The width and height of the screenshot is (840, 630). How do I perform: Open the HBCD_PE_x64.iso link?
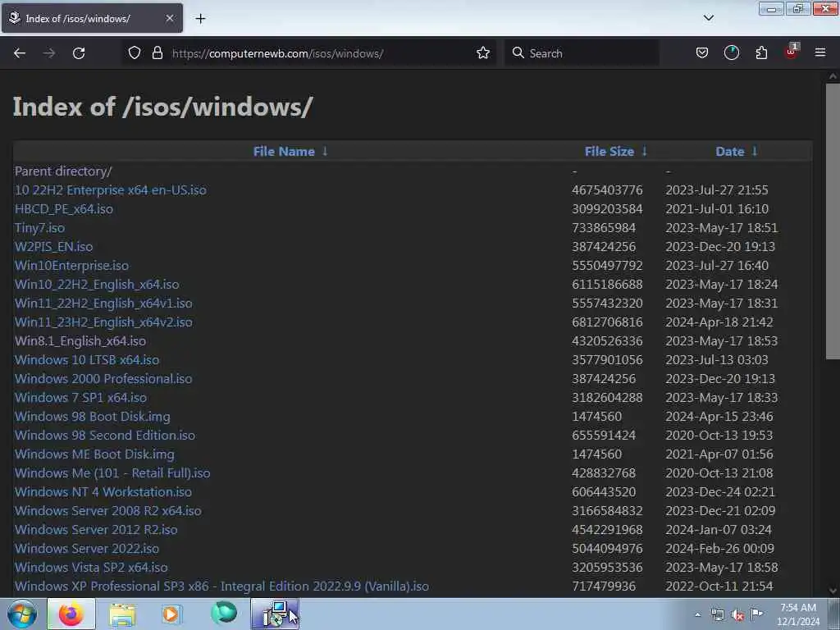[64, 209]
